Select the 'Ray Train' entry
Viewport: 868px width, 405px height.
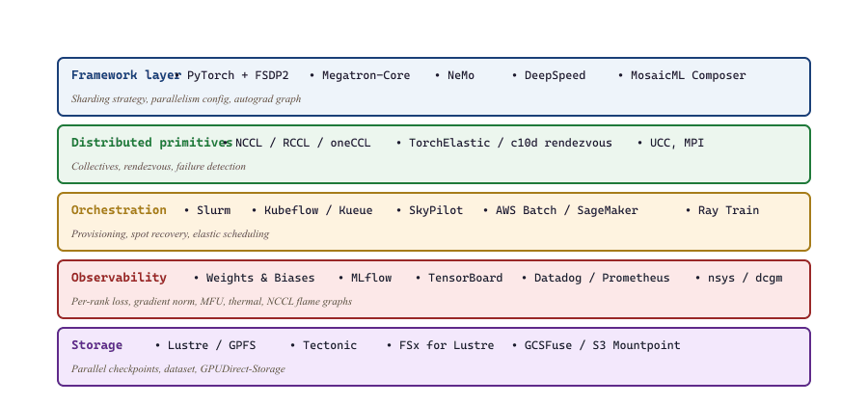[728, 210]
